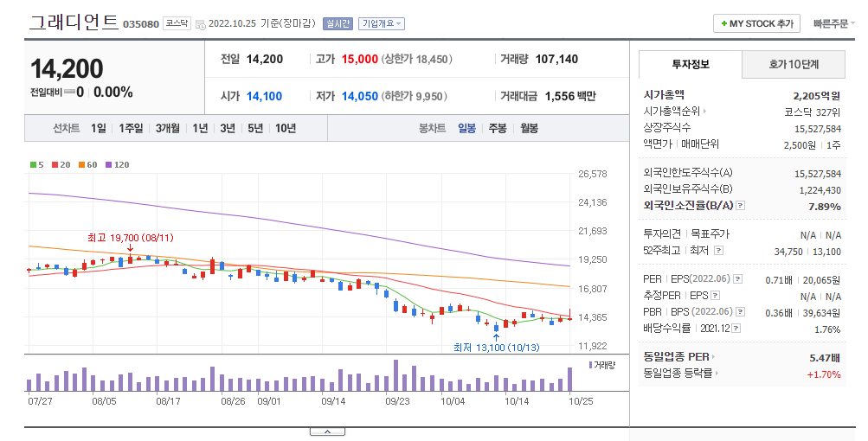
Task: Click the help icon next to 추정PER EPS
Action: [x=715, y=296]
